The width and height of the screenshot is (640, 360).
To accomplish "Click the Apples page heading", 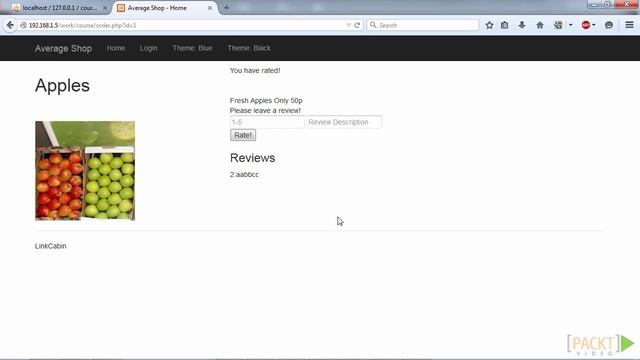I will (62, 85).
